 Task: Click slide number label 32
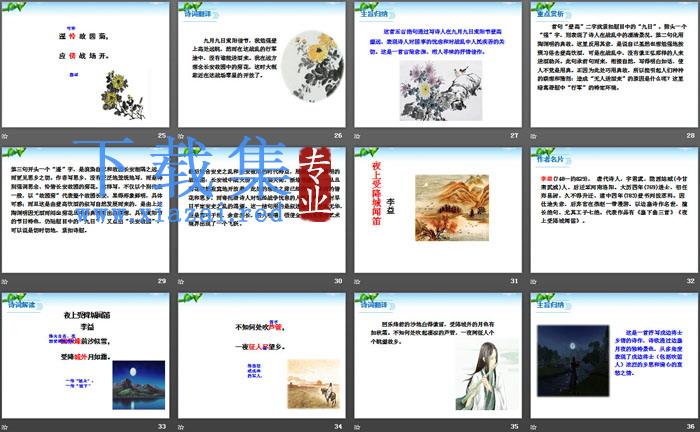(x=691, y=281)
